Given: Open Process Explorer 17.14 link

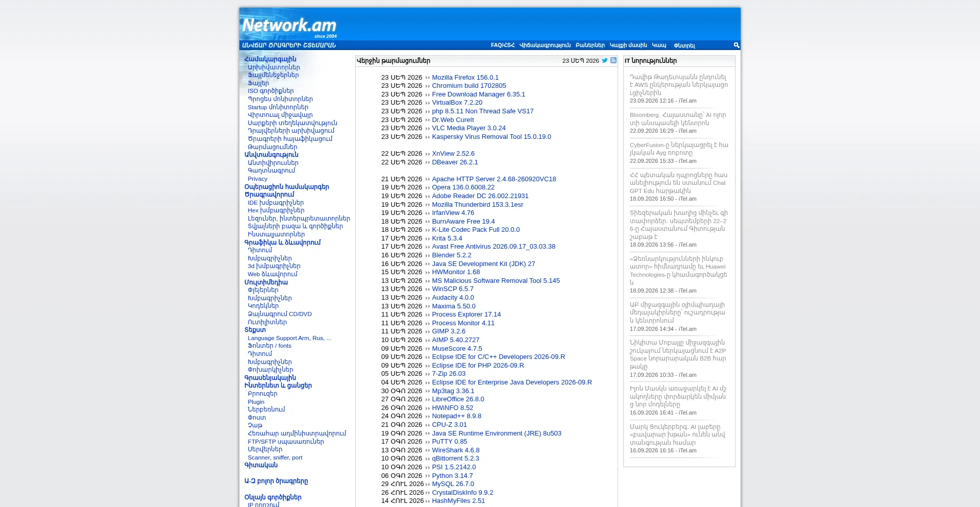Looking at the screenshot, I should [467, 315].
